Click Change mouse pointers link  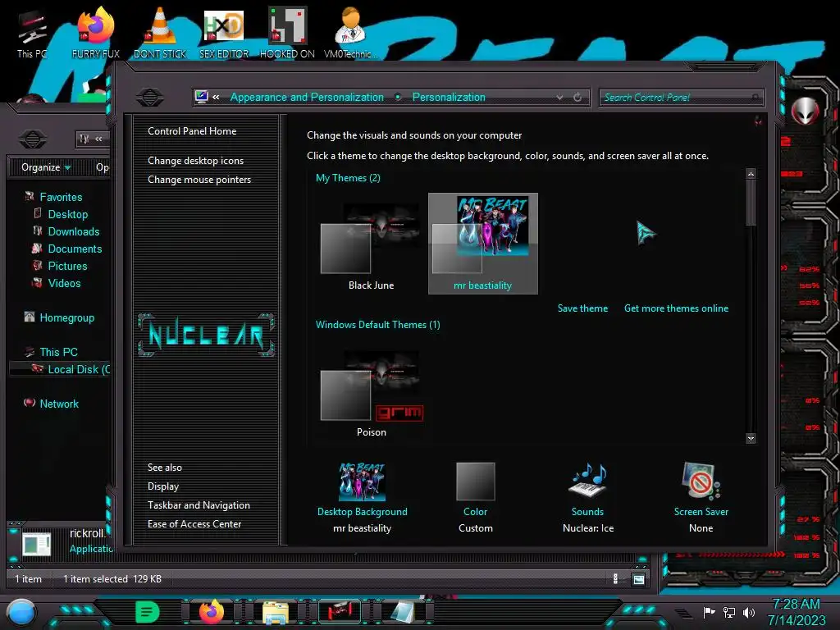(199, 180)
